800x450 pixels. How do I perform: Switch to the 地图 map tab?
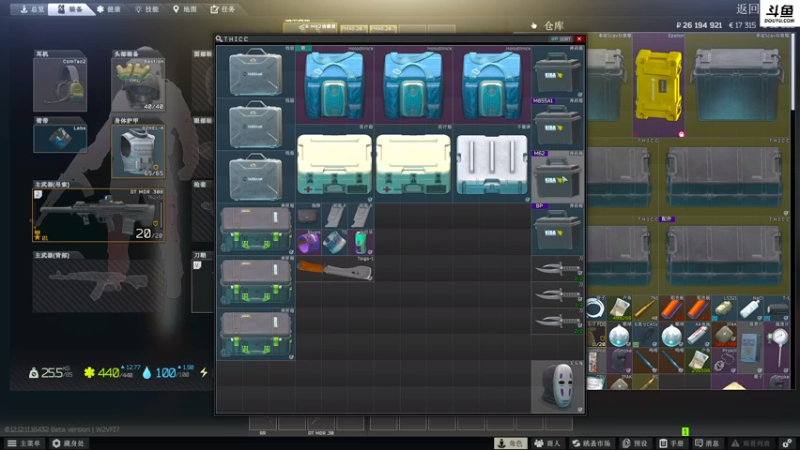tap(185, 9)
